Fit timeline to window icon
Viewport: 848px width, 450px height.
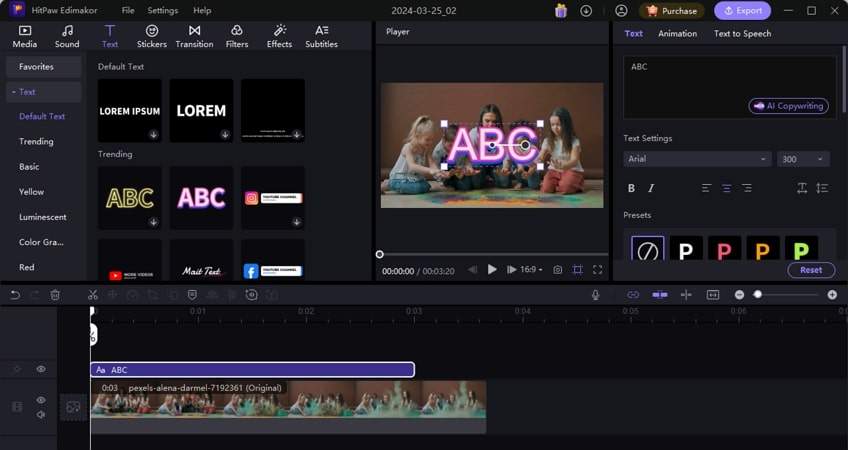(713, 295)
